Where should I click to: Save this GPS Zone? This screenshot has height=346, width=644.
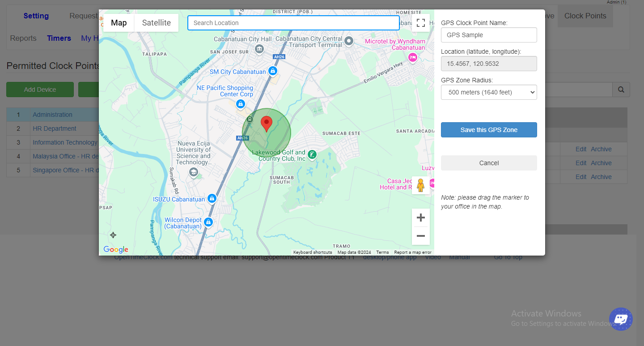coord(489,130)
